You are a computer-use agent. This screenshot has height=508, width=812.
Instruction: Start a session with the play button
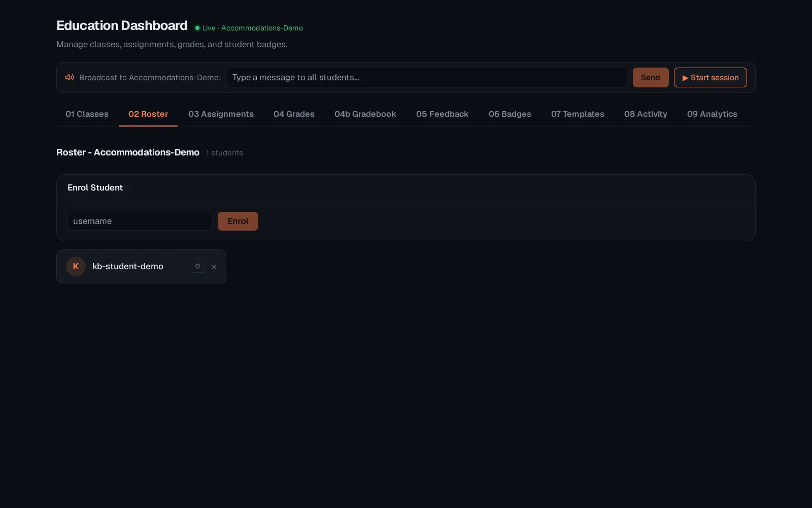tap(710, 77)
